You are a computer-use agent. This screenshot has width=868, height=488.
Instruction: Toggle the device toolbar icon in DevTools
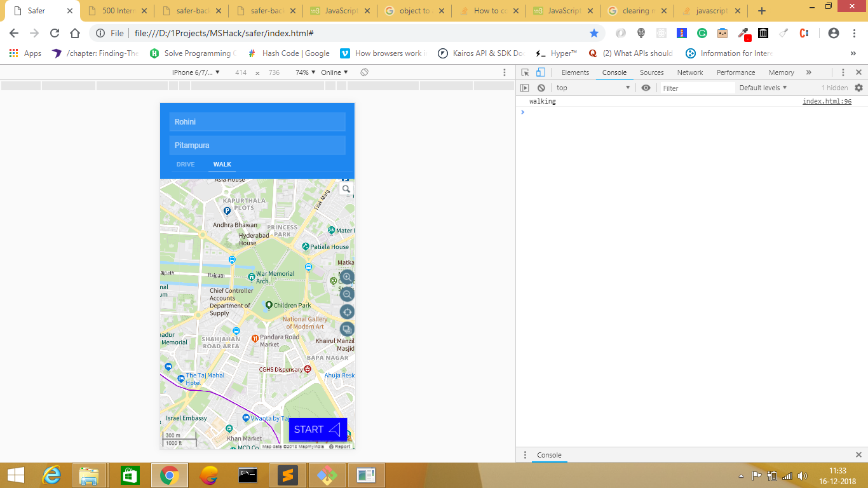(x=540, y=72)
